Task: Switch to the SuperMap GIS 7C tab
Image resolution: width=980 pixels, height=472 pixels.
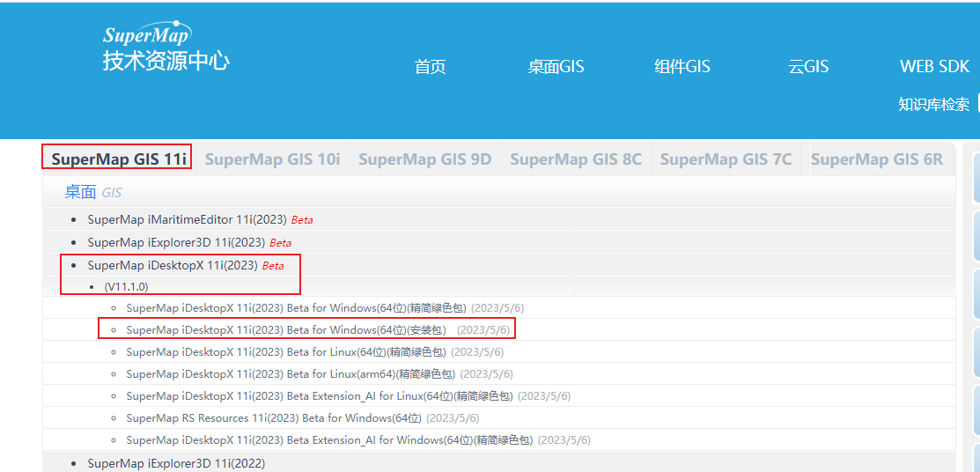Action: coord(726,159)
